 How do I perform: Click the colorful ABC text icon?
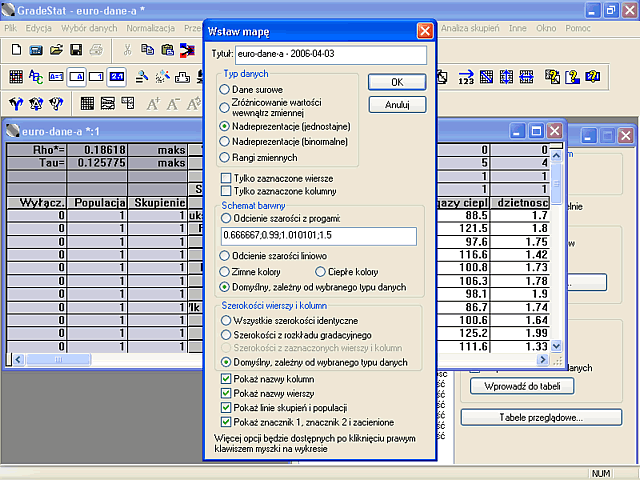pos(36,77)
